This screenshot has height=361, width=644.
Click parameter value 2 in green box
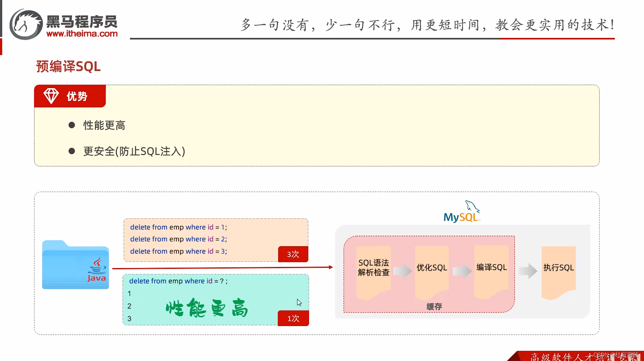129,306
